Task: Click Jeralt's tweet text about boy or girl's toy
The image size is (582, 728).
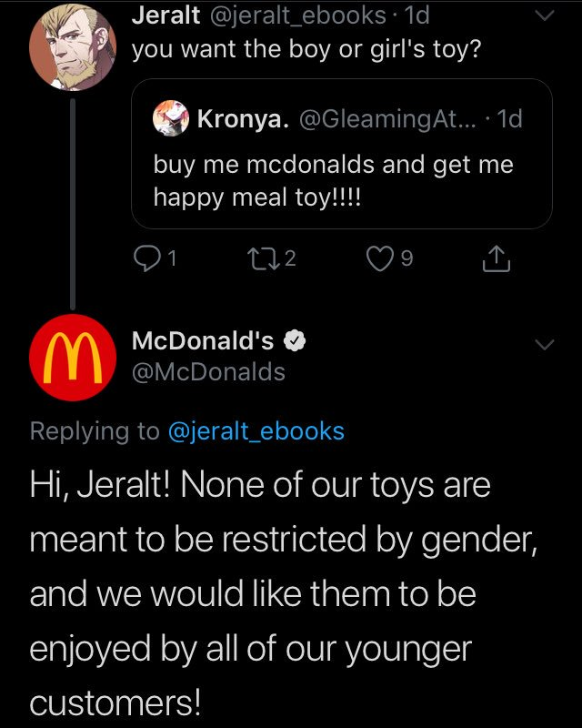Action: coord(306,47)
